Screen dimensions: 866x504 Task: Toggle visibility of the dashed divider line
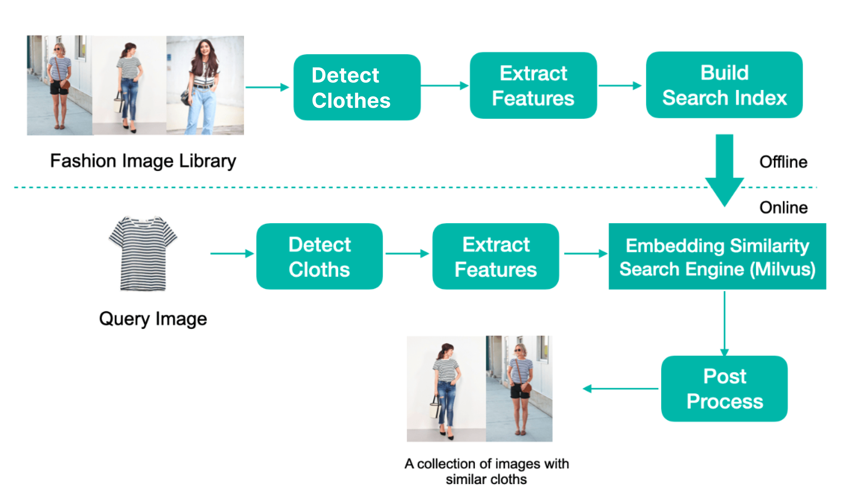[x=432, y=177]
